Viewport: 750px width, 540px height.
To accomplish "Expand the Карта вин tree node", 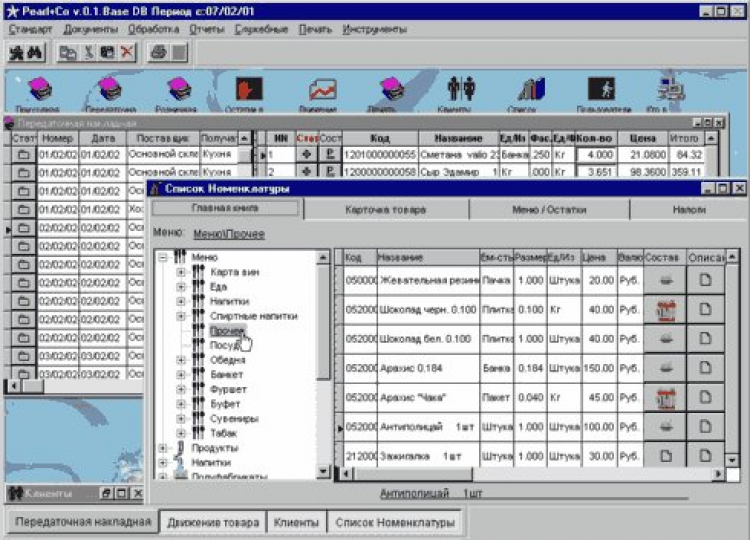I will 181,272.
